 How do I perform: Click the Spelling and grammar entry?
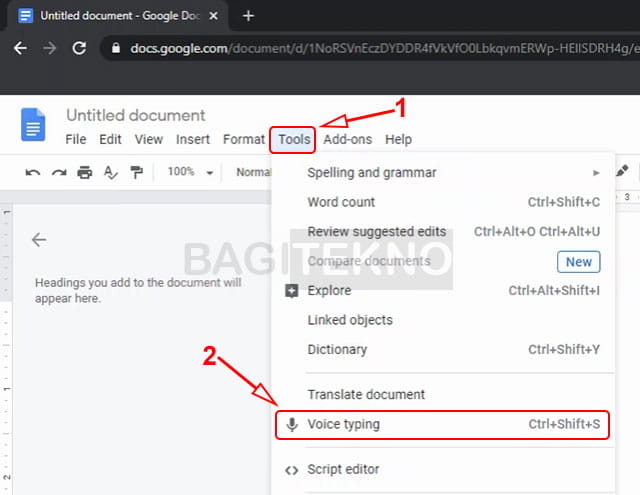(x=443, y=173)
